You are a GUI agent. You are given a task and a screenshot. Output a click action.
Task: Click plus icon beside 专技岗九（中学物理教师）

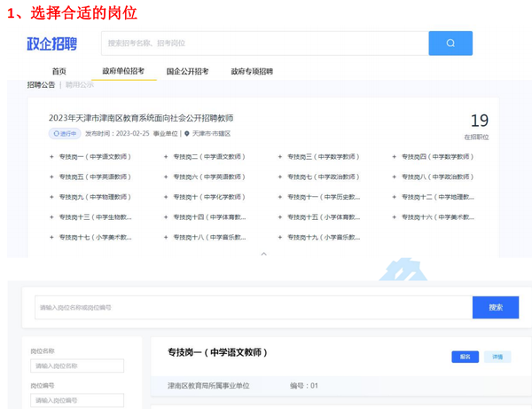tap(51, 197)
